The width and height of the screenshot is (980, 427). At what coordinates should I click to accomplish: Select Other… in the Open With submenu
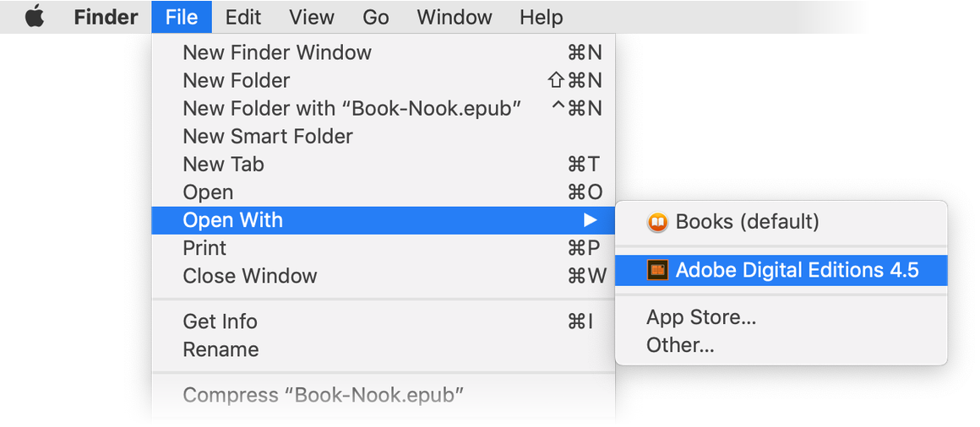[x=781, y=345]
